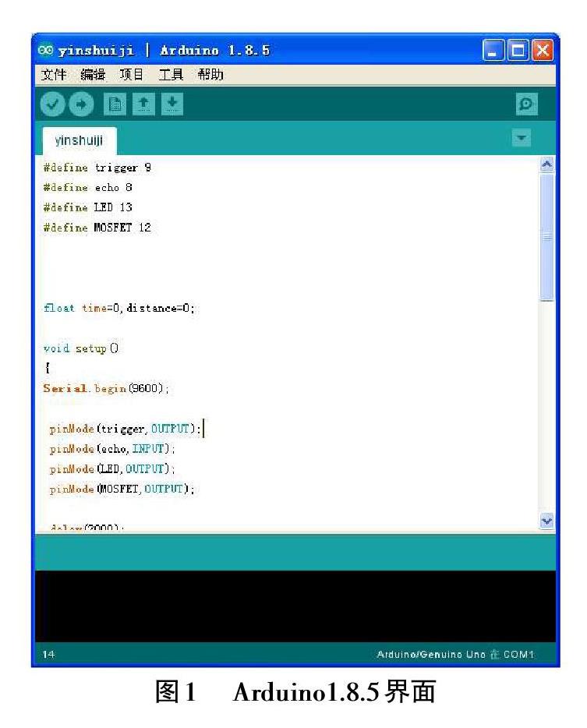Click the vertical scrollbar thumb

(x=547, y=237)
